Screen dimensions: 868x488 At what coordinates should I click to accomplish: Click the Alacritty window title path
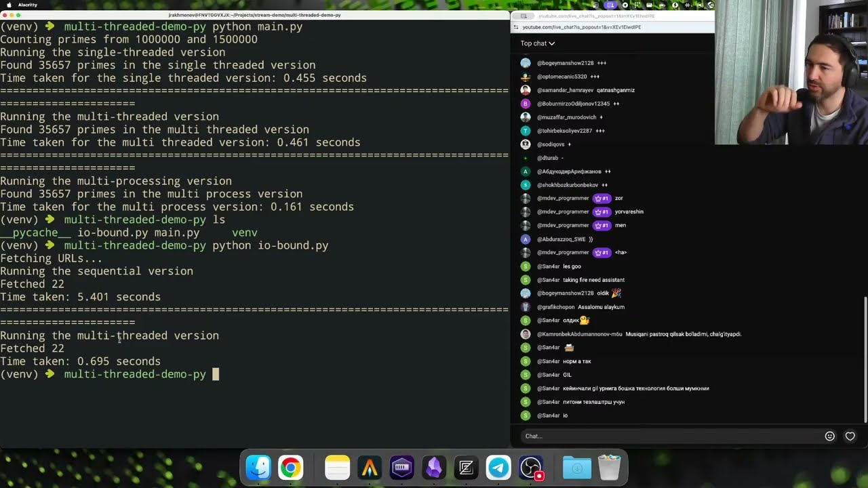255,15
